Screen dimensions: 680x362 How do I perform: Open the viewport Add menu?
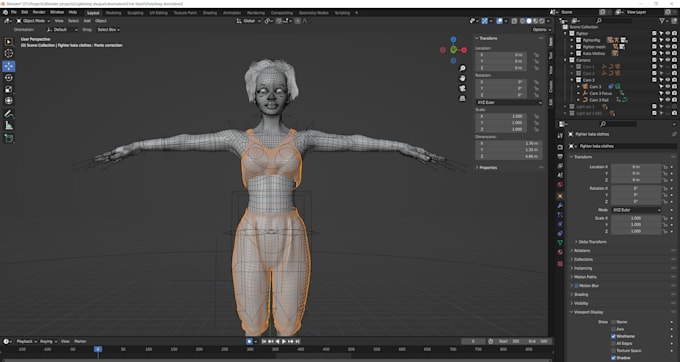pos(87,21)
